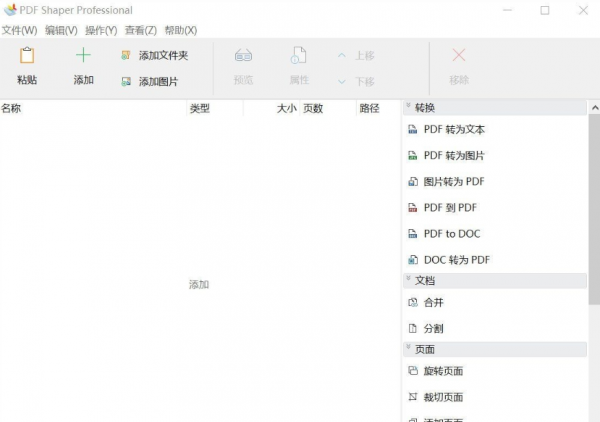Click the 上移 (Move Up) arrow icon

(342, 56)
